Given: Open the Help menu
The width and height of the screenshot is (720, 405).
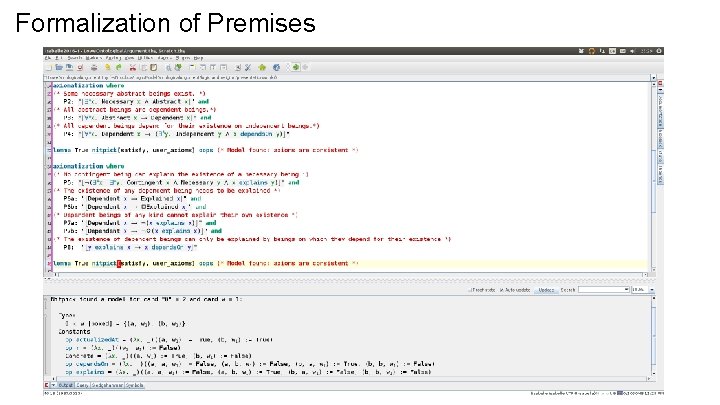Looking at the screenshot, I should click(x=198, y=58).
